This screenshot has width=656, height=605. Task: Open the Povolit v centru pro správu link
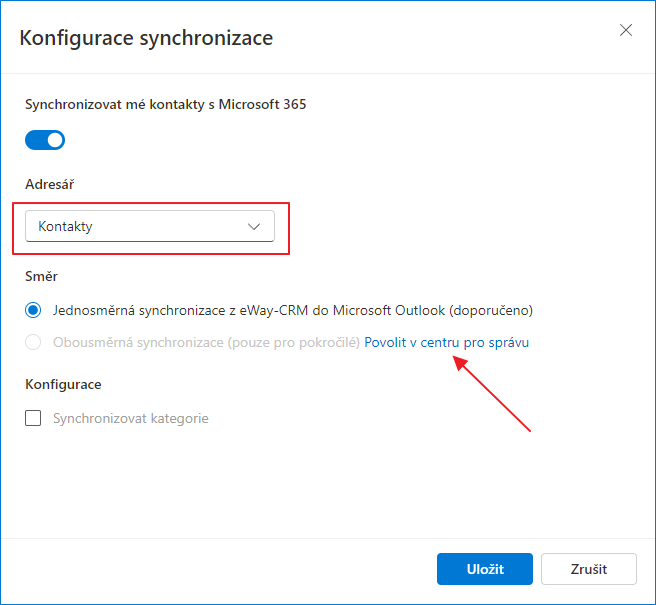(446, 342)
